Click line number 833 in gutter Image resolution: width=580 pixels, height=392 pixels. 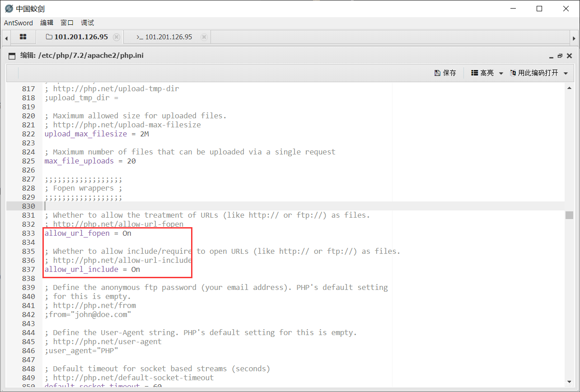(x=28, y=233)
